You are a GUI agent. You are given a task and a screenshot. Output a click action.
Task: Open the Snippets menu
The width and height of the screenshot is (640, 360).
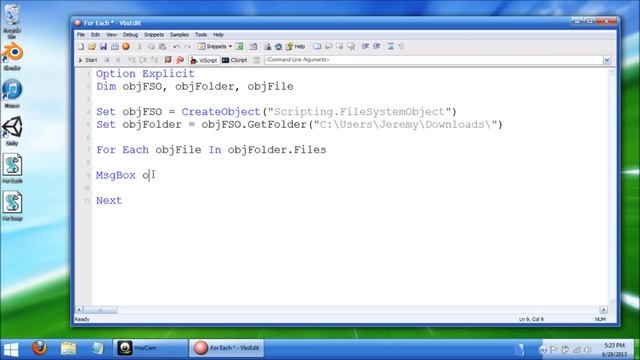click(x=154, y=35)
